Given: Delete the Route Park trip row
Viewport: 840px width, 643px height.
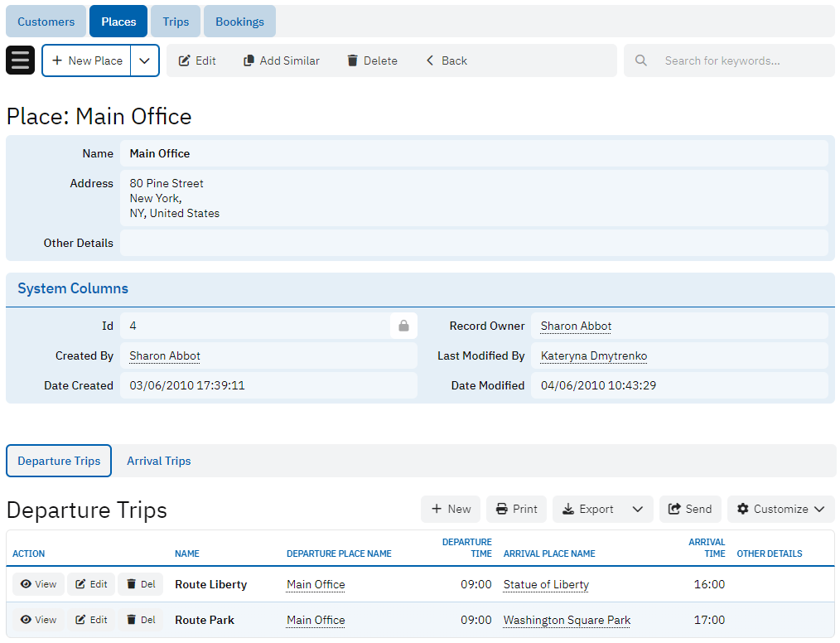Looking at the screenshot, I should [x=140, y=620].
